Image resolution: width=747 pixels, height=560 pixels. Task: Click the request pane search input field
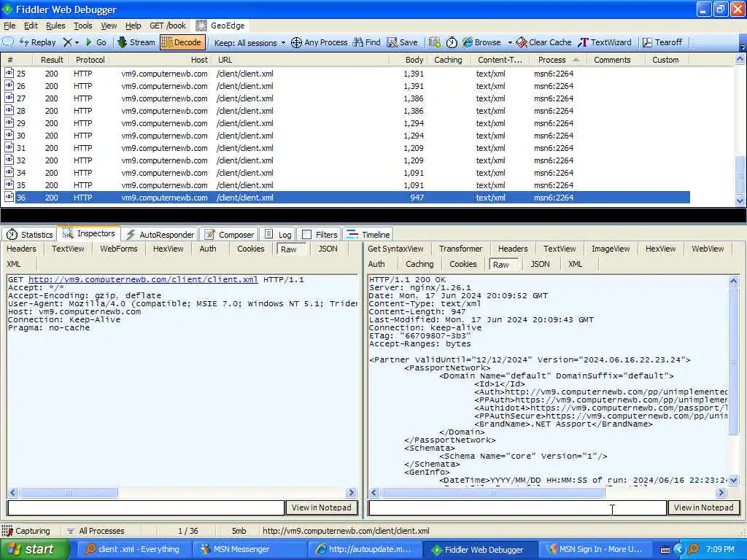click(x=146, y=507)
